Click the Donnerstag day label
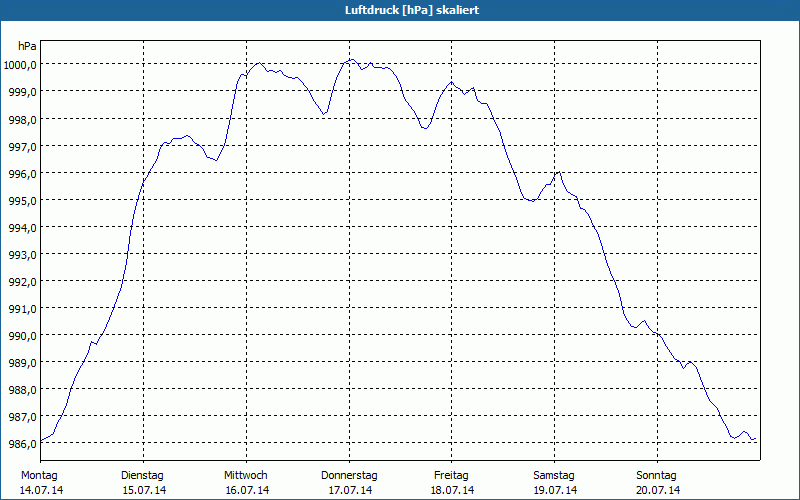 pos(349,476)
